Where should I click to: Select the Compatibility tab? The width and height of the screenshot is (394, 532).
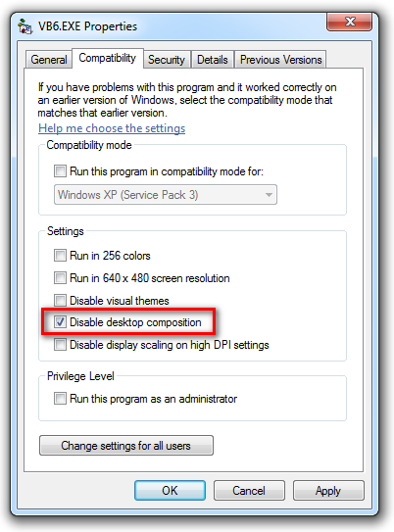[107, 58]
